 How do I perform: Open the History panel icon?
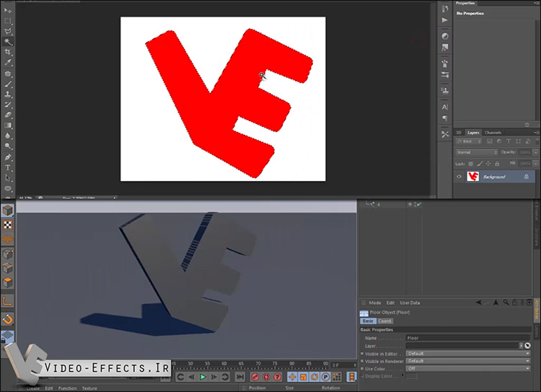(445, 9)
